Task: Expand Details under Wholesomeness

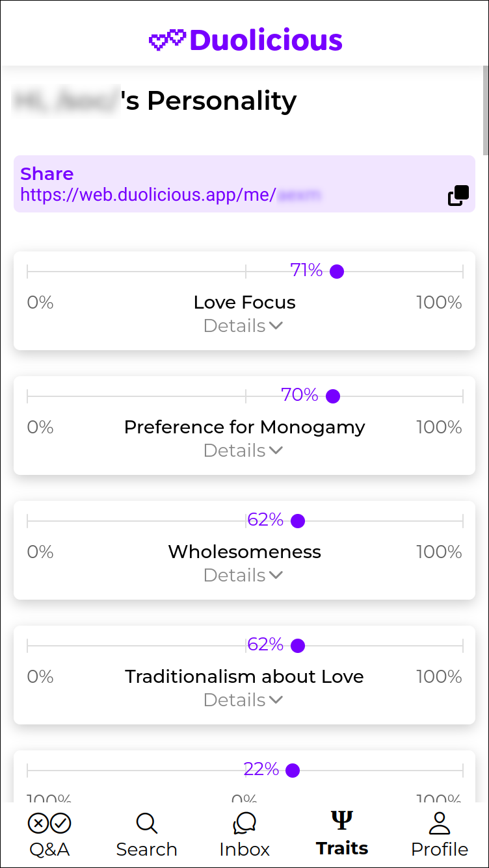Action: click(x=243, y=575)
